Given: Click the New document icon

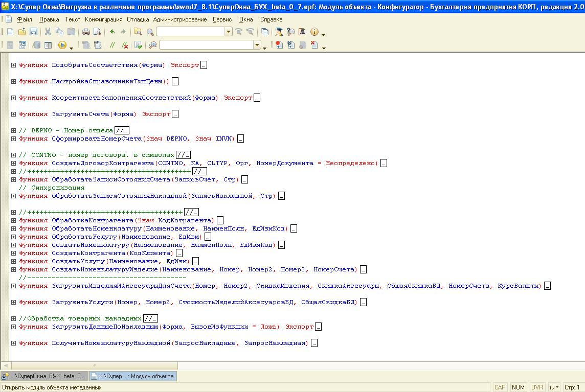Looking at the screenshot, I should tap(10, 32).
